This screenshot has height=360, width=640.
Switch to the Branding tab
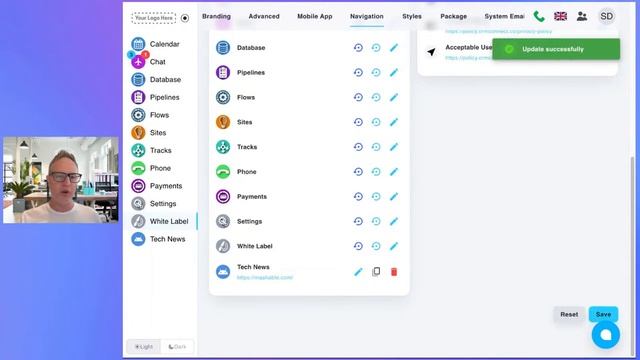(216, 16)
